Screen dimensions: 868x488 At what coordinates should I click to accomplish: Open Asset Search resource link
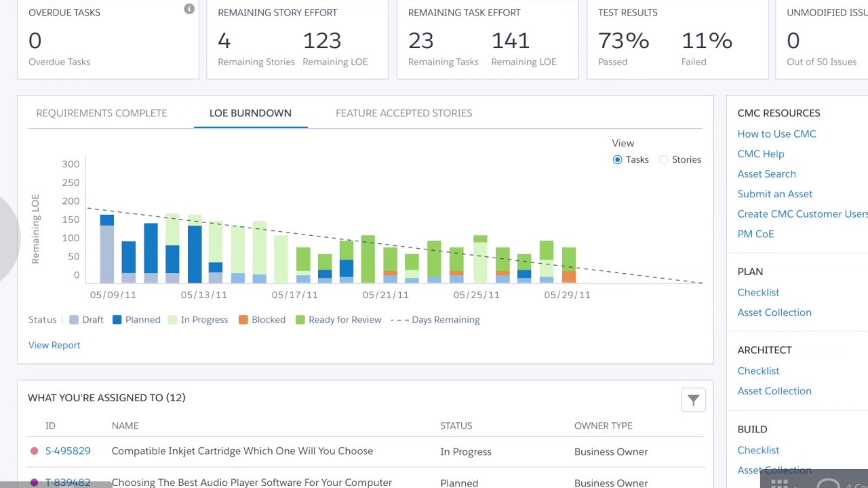coord(766,174)
